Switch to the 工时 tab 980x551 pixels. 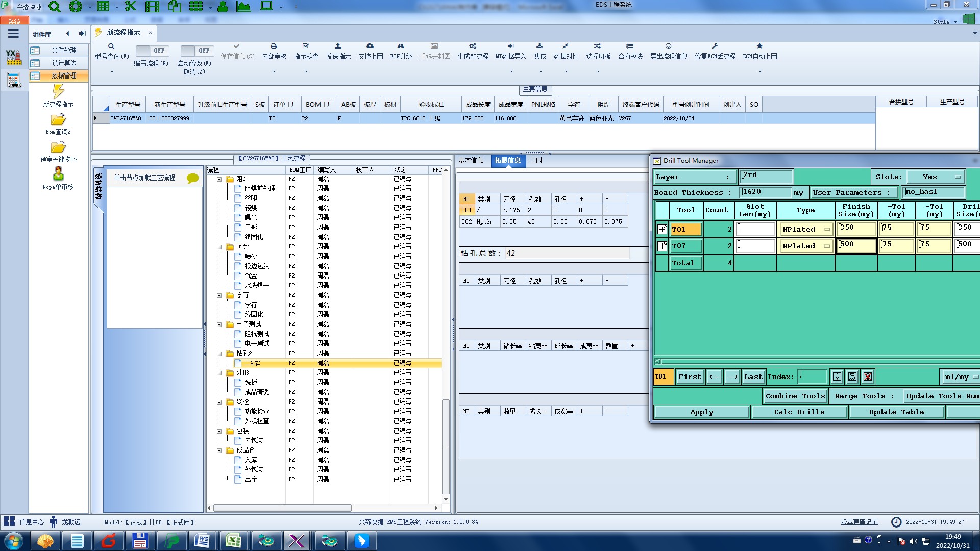click(x=536, y=161)
